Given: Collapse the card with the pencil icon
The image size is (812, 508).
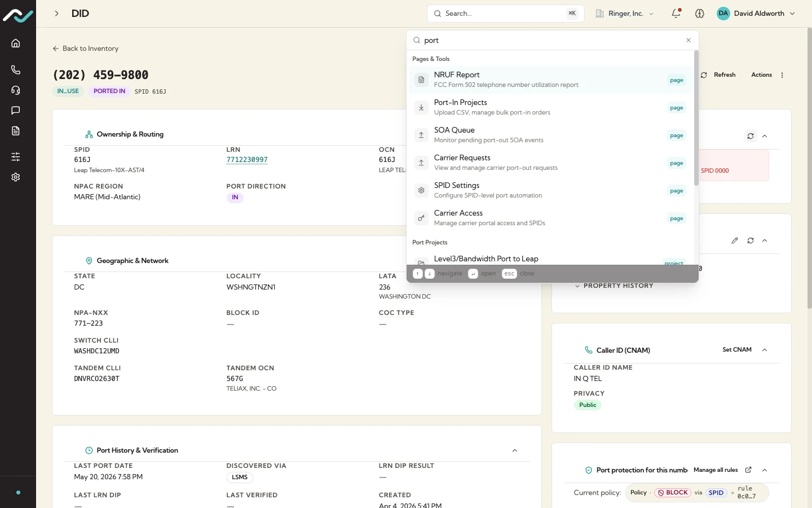Looking at the screenshot, I should (765, 240).
